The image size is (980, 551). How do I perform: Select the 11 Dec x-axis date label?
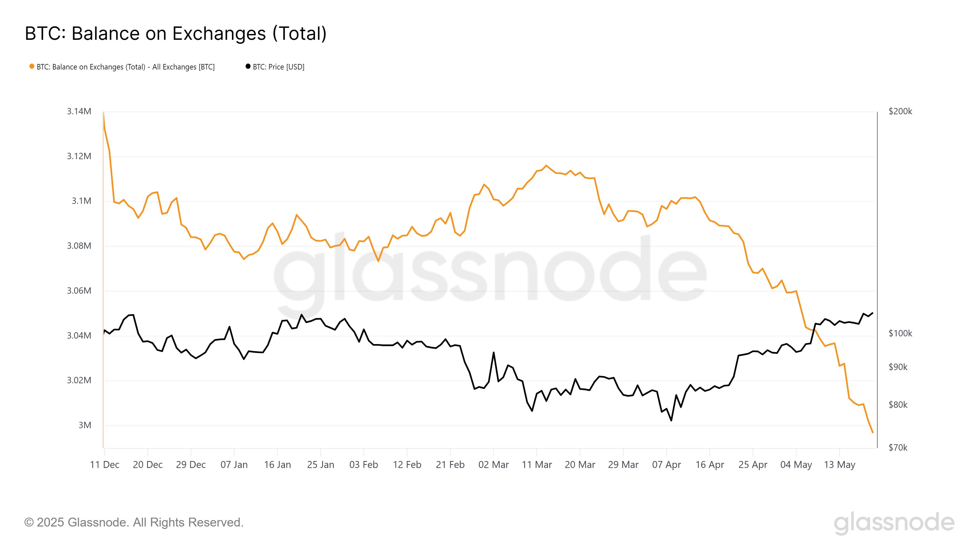pyautogui.click(x=105, y=465)
